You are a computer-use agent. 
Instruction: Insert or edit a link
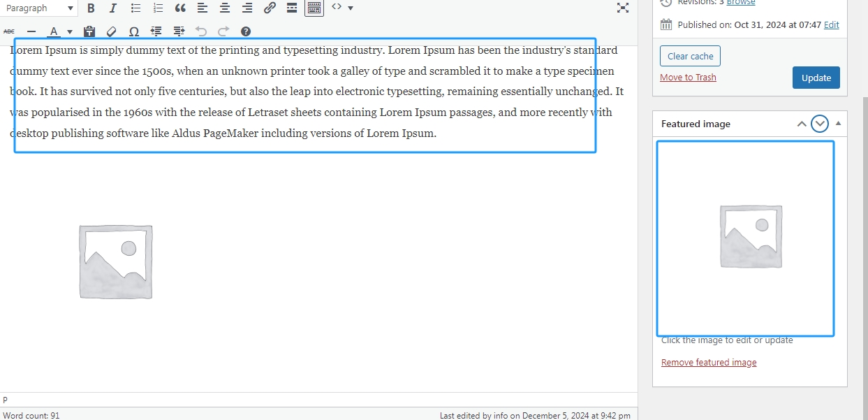[270, 8]
